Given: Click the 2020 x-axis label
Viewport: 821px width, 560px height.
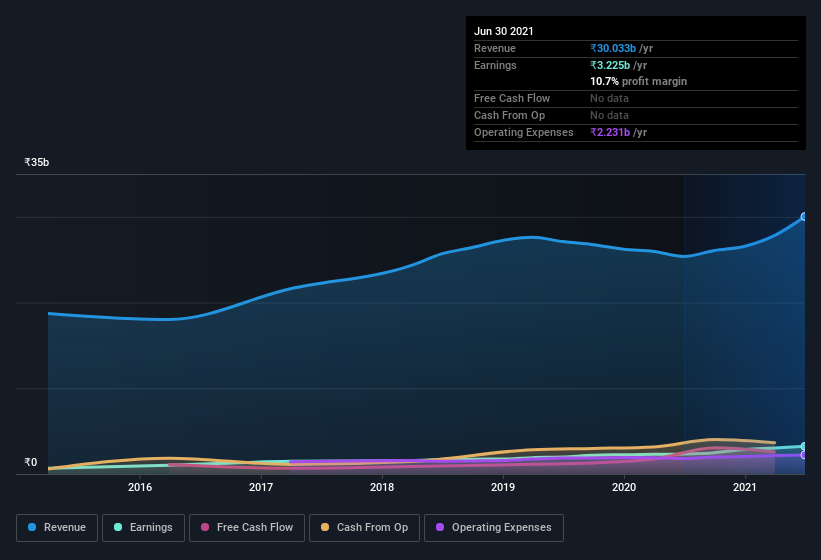Looking at the screenshot, I should [624, 487].
